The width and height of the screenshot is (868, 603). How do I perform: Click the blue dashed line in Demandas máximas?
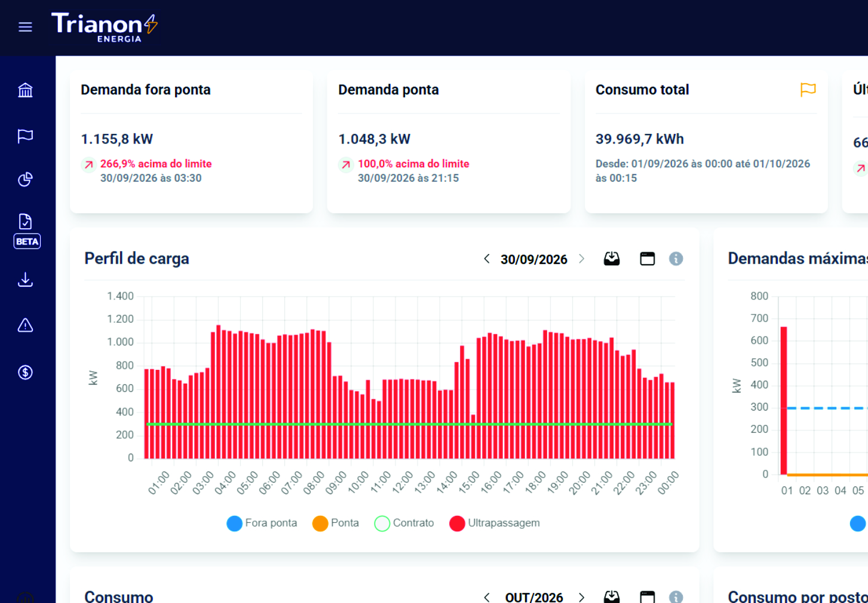tap(827, 408)
